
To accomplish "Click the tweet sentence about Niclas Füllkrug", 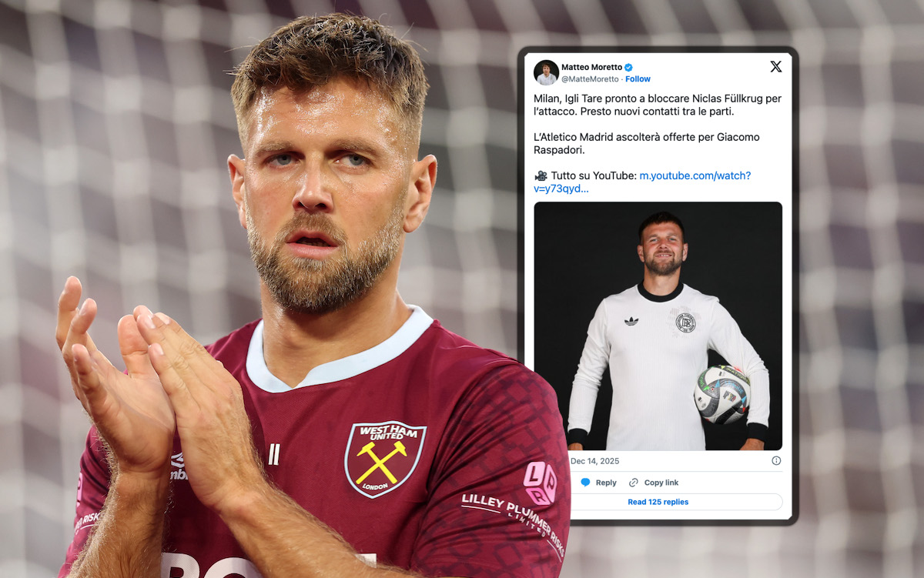I will pyautogui.click(x=658, y=105).
